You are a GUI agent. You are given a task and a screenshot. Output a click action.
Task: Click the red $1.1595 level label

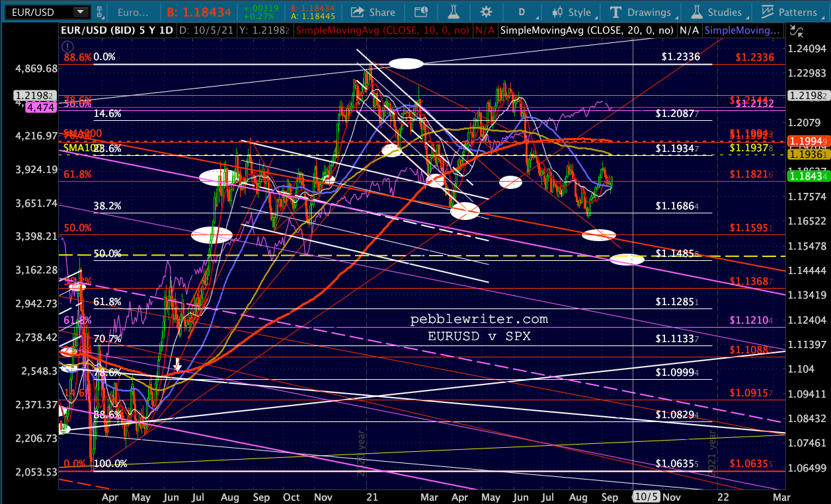[752, 228]
